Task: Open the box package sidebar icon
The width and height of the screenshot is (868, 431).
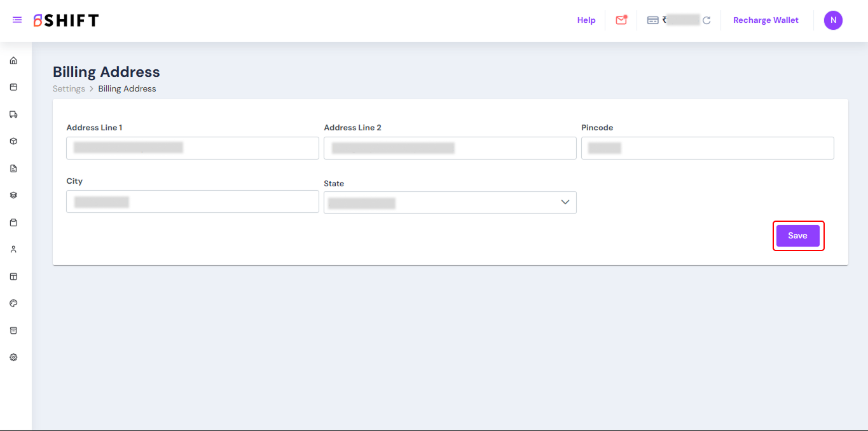Action: 13,141
